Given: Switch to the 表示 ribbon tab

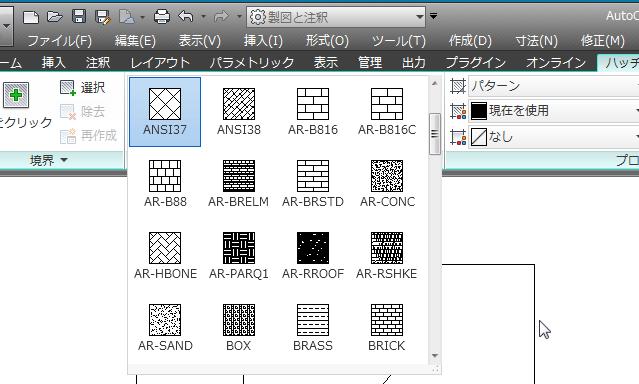Looking at the screenshot, I should tap(326, 62).
